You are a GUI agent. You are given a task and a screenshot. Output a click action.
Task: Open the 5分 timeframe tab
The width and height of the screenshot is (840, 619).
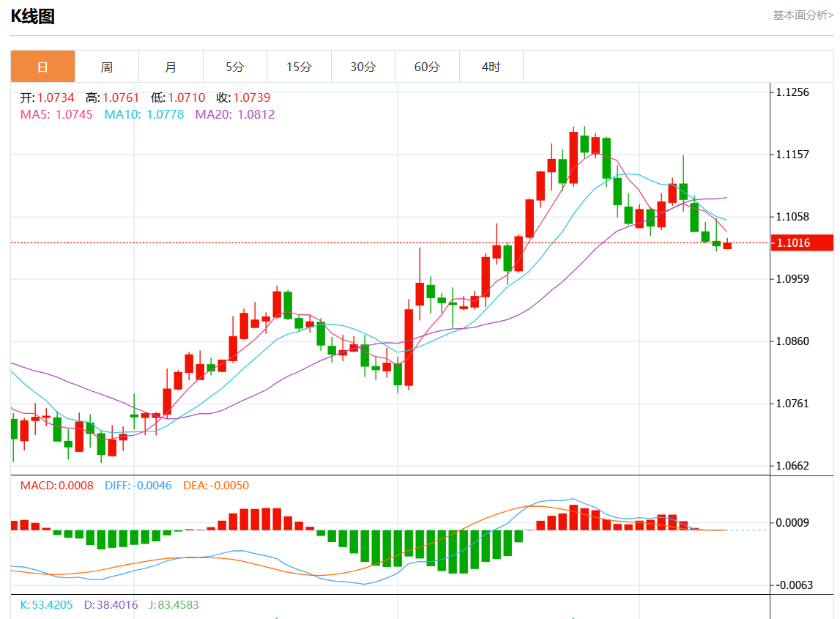235,67
